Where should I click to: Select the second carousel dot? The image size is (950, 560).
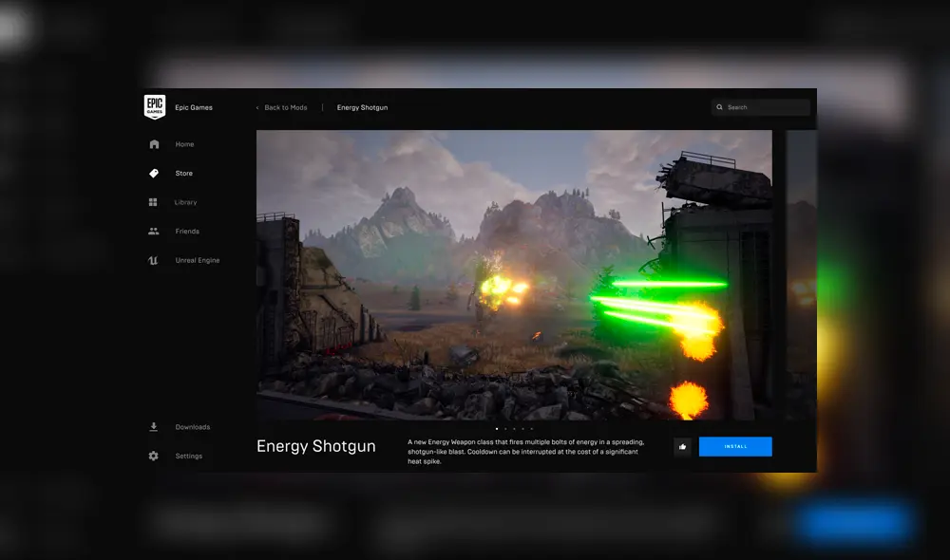506,429
